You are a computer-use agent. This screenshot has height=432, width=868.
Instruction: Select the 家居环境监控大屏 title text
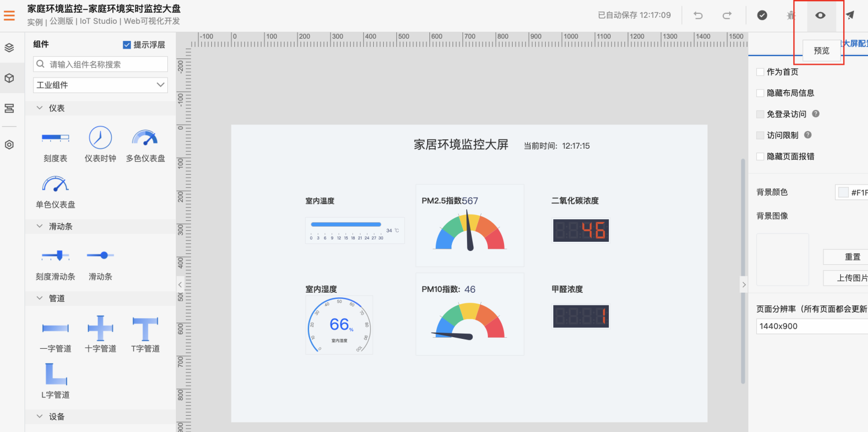(461, 145)
